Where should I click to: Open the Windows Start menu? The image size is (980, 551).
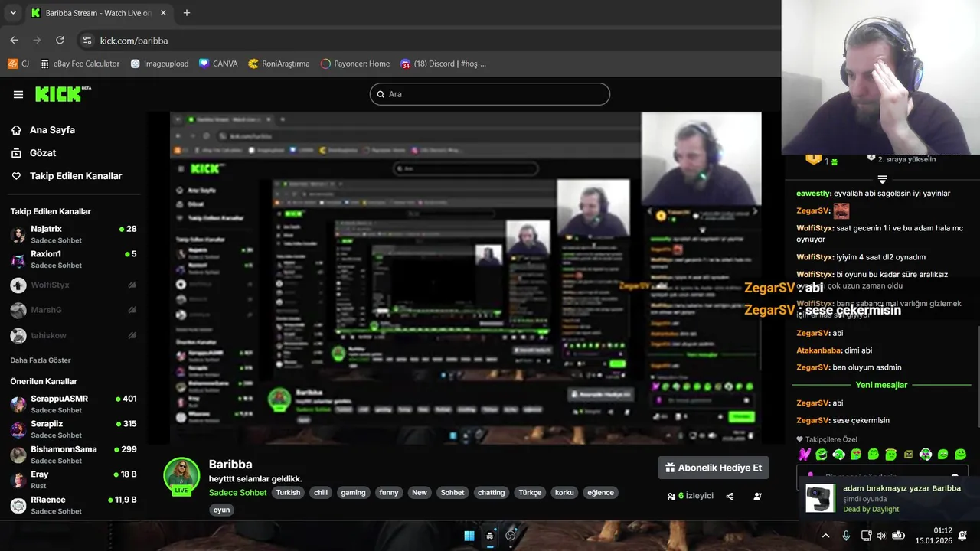pos(469,536)
